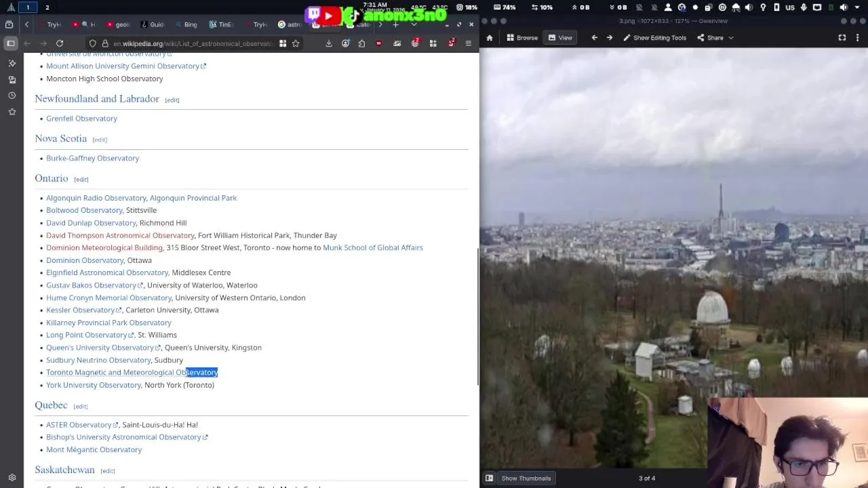This screenshot has width=868, height=488.
Task: Click the browser forward arrow
Action: coord(43,43)
